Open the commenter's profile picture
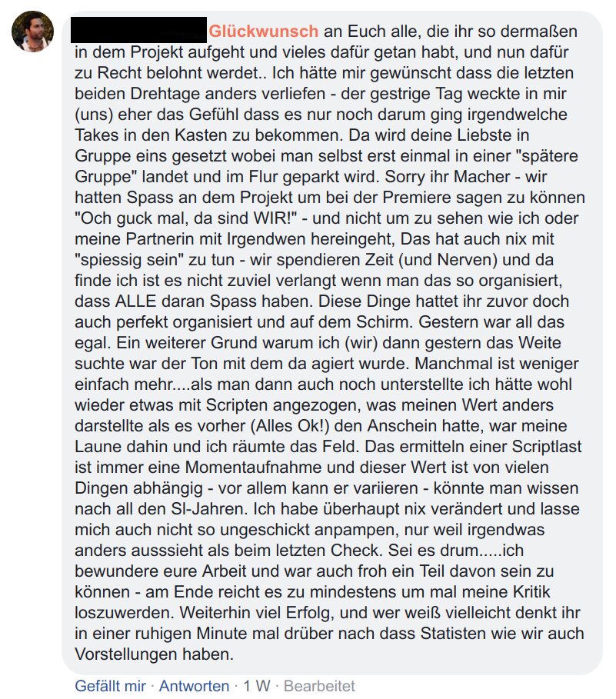 (x=32, y=32)
